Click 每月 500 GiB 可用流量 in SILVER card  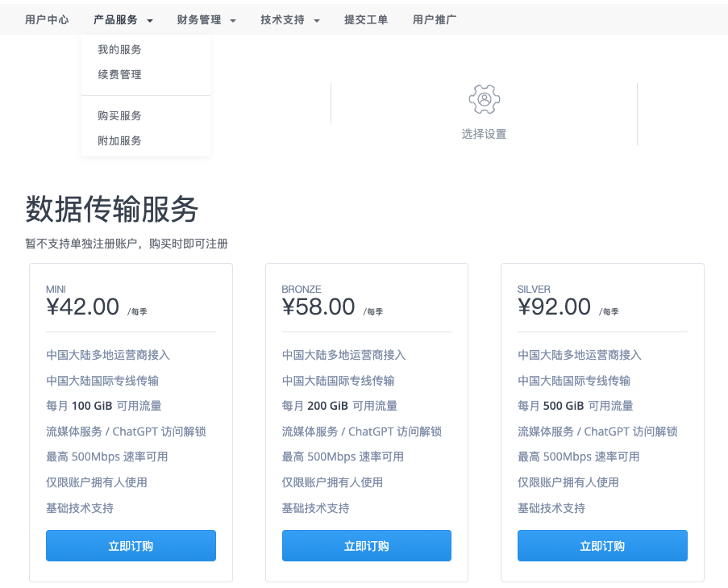pos(575,406)
